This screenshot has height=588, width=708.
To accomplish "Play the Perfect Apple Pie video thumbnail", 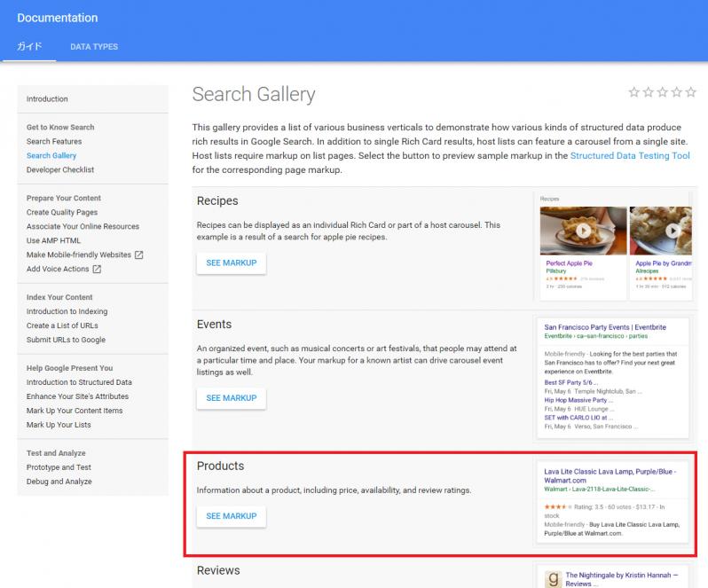I will click(583, 231).
